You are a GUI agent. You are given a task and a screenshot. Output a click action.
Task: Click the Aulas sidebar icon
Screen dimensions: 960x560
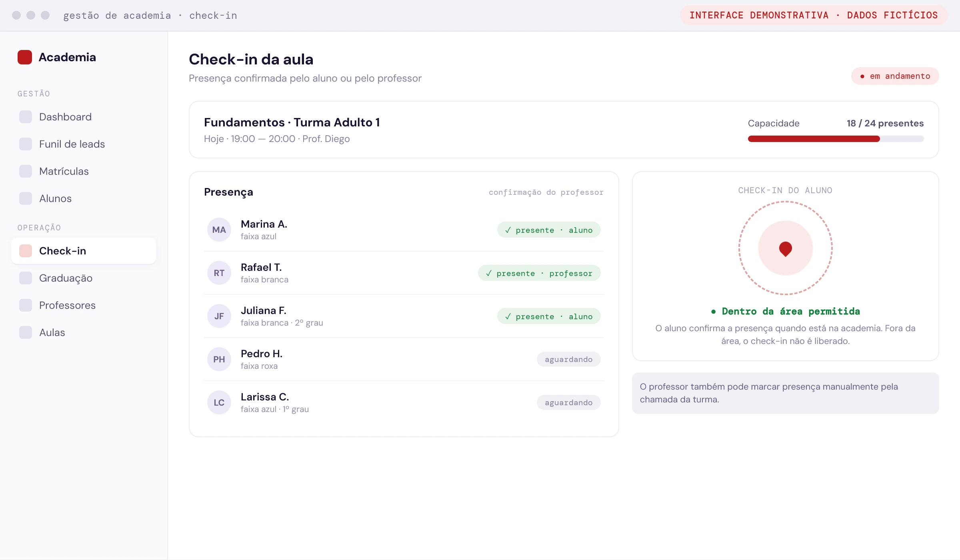click(x=26, y=332)
